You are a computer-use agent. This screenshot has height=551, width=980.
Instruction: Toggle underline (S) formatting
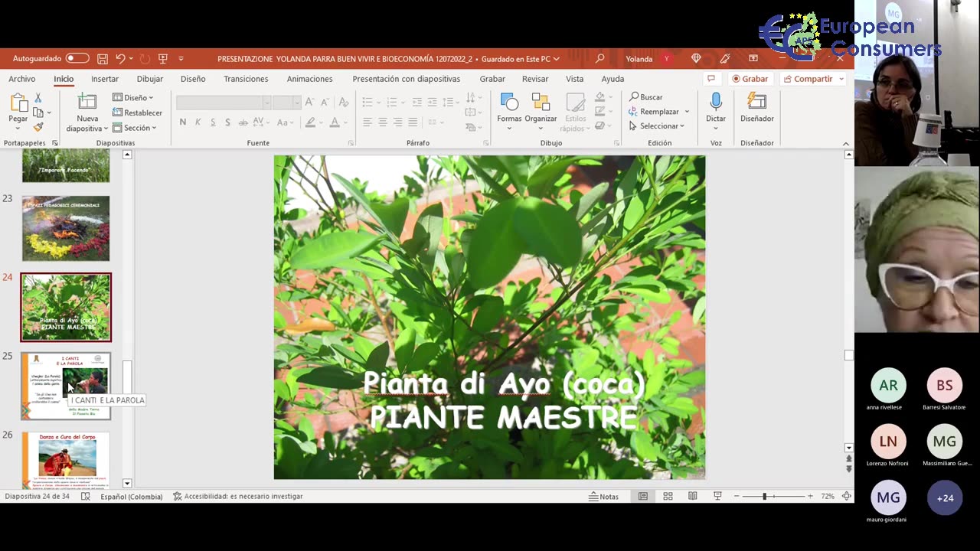[213, 122]
